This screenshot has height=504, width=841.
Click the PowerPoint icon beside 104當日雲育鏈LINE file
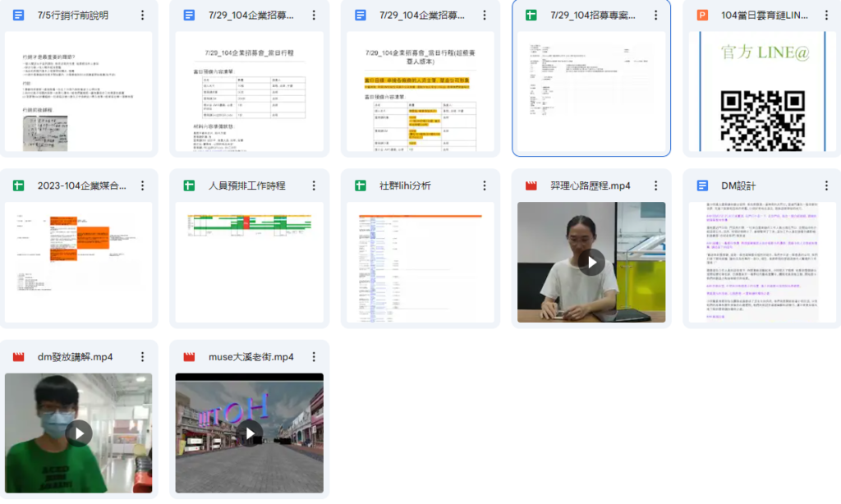coord(702,16)
